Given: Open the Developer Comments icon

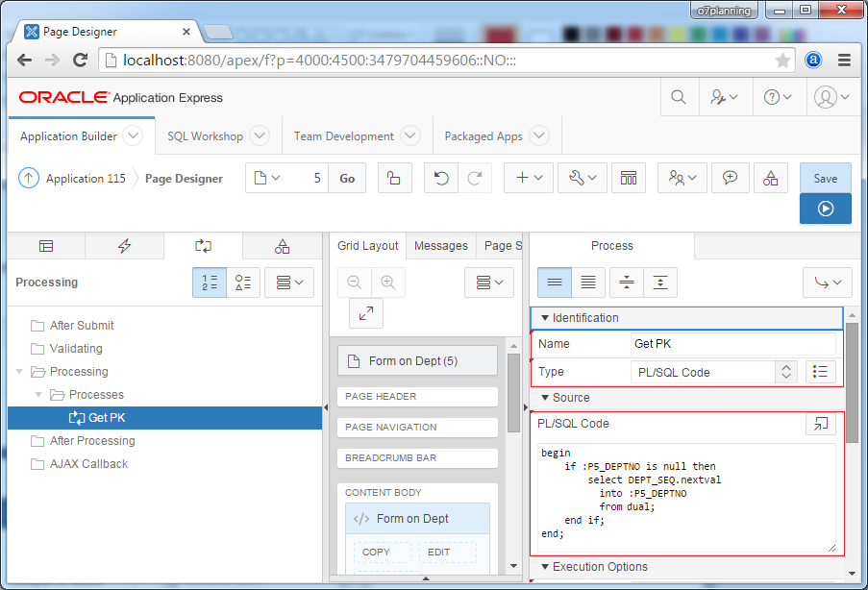Looking at the screenshot, I should [x=731, y=178].
